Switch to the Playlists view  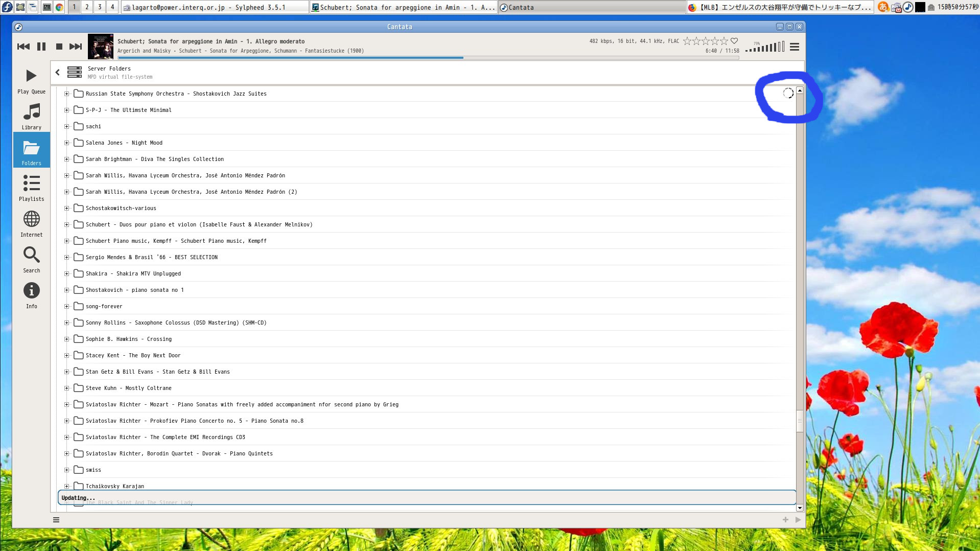tap(31, 188)
